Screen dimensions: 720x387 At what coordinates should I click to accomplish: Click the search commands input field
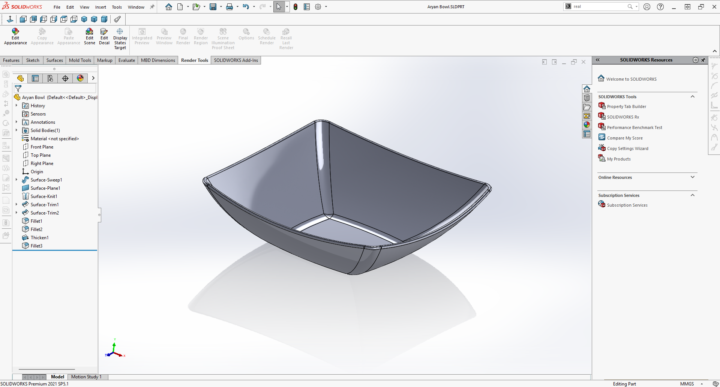599,7
